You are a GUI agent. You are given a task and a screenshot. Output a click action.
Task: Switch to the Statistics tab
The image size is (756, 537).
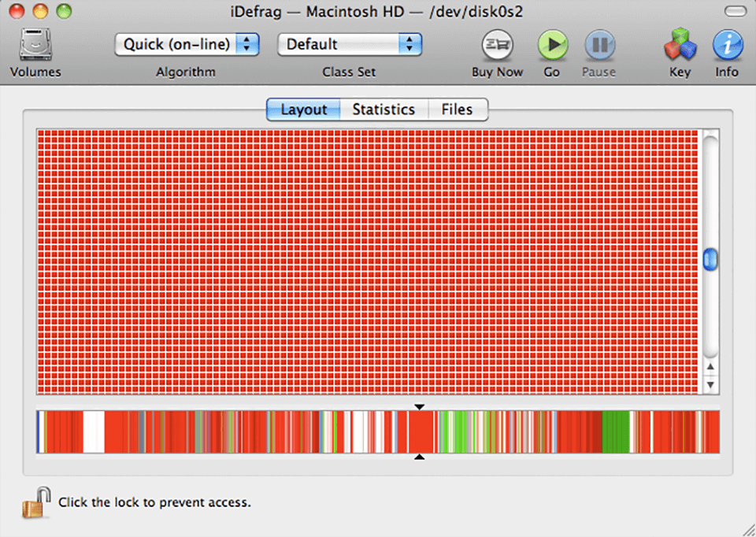[384, 109]
